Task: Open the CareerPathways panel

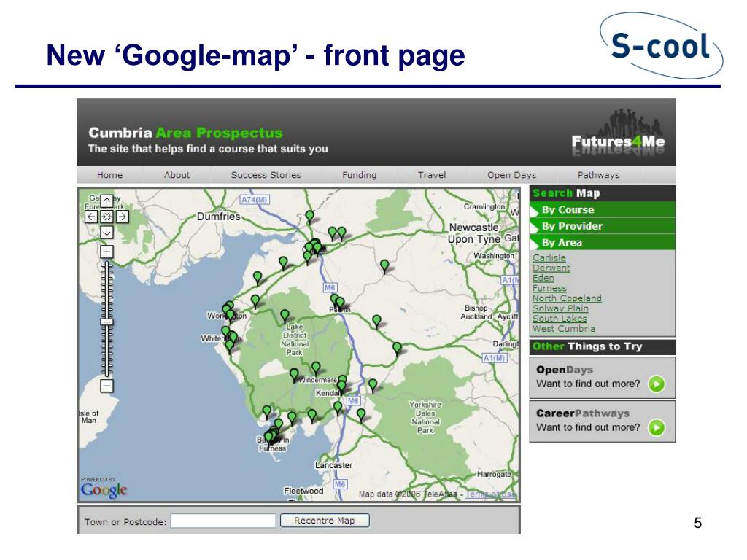Action: click(x=602, y=421)
